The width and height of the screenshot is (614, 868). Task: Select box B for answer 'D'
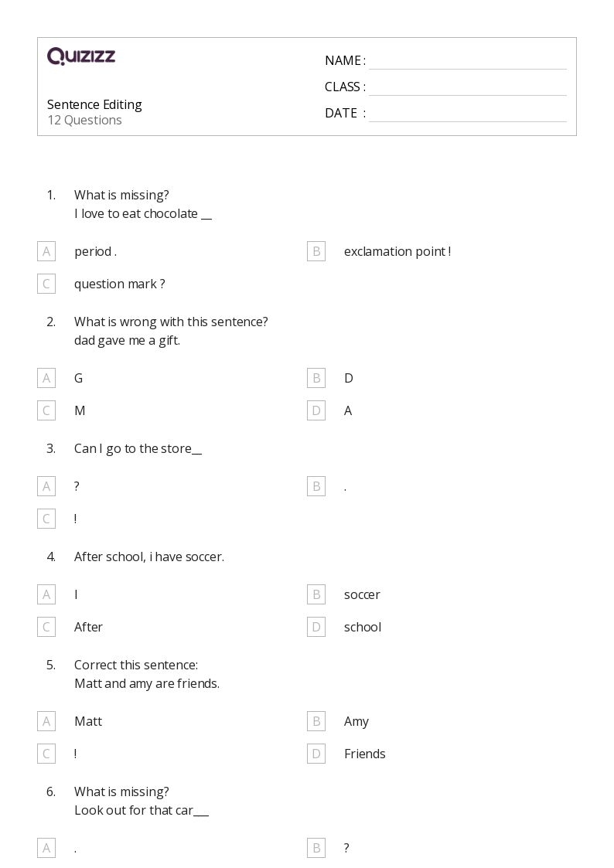pyautogui.click(x=316, y=378)
